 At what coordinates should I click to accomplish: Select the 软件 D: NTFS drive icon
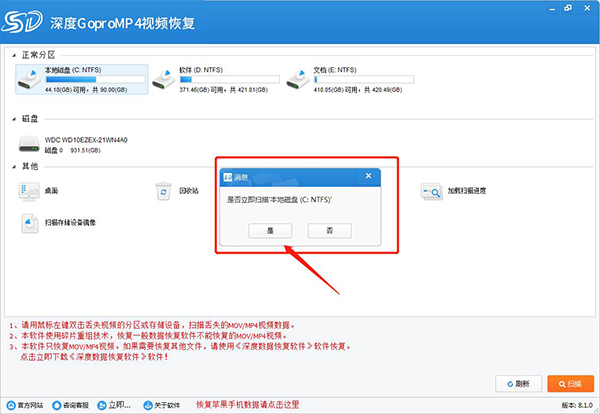coord(164,79)
